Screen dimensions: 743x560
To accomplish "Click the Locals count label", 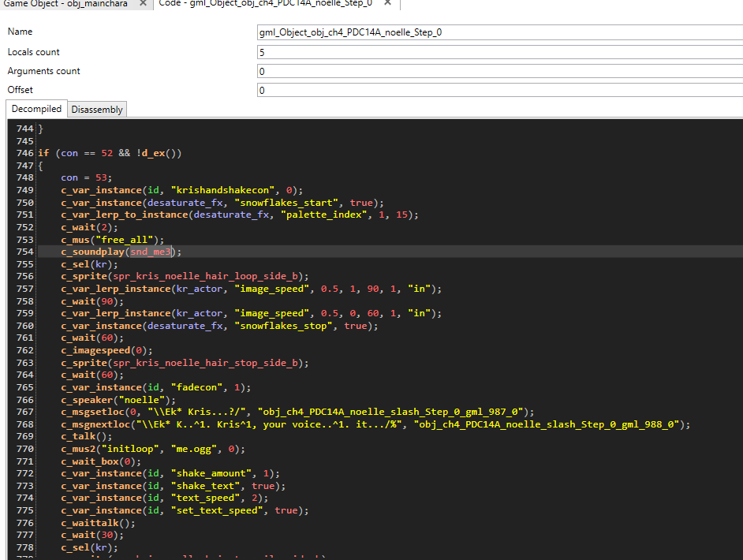I will [x=34, y=52].
